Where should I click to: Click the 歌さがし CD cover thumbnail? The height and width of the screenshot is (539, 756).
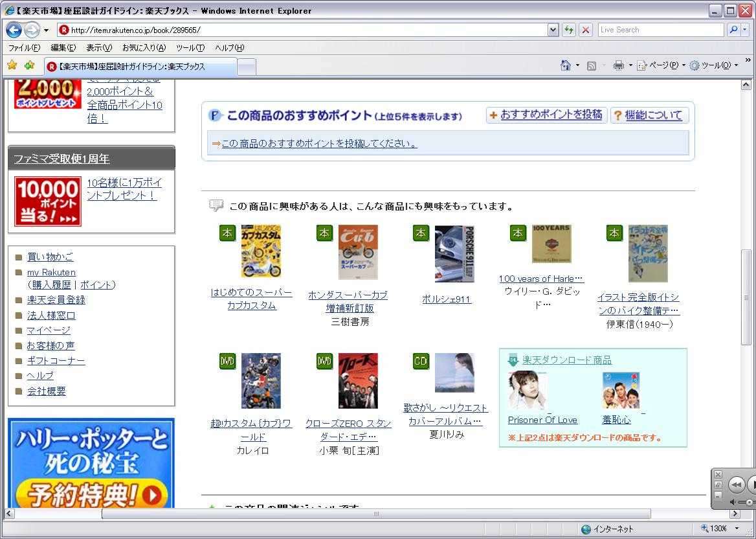[454, 373]
